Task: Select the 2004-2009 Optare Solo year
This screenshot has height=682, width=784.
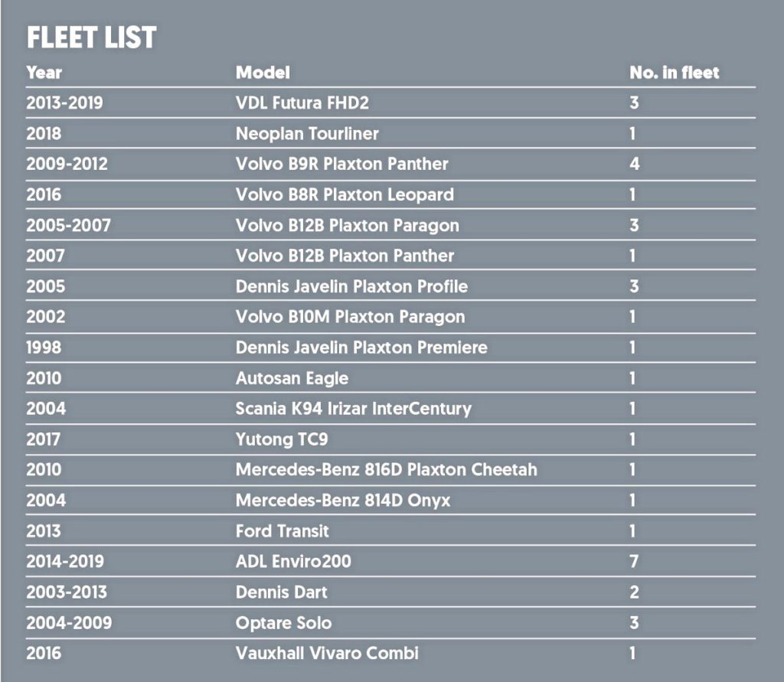Action: [x=69, y=623]
